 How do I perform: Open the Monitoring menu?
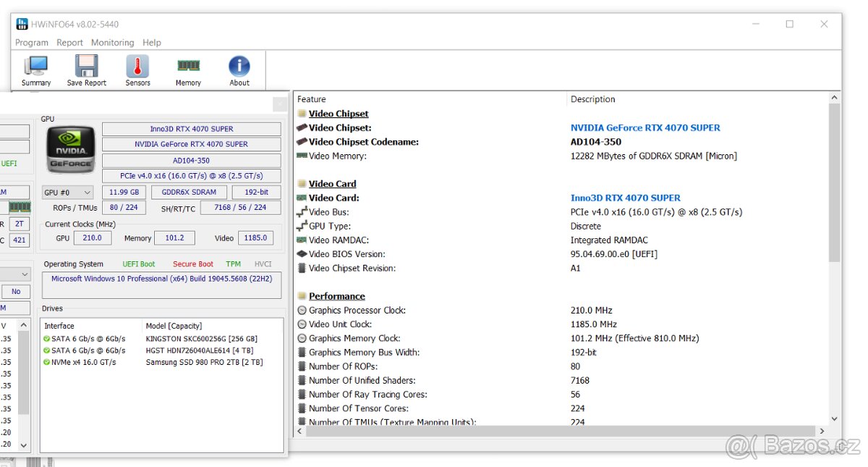112,43
